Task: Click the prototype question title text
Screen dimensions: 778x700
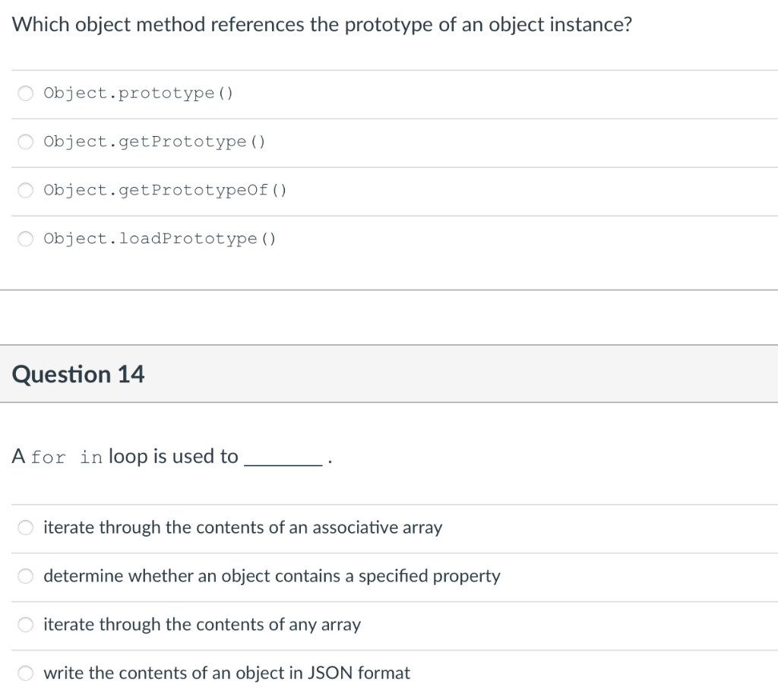Action: pos(322,24)
